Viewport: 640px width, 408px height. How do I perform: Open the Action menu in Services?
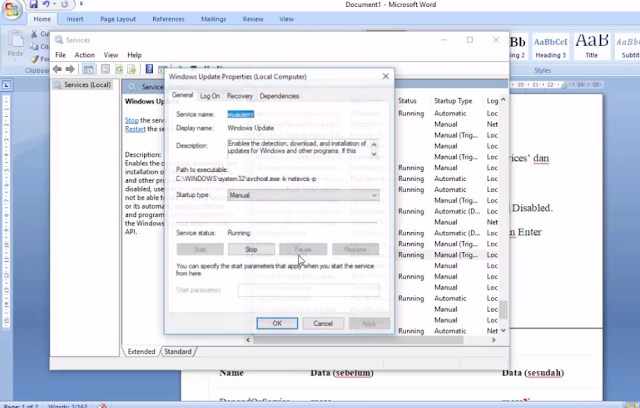click(84, 55)
